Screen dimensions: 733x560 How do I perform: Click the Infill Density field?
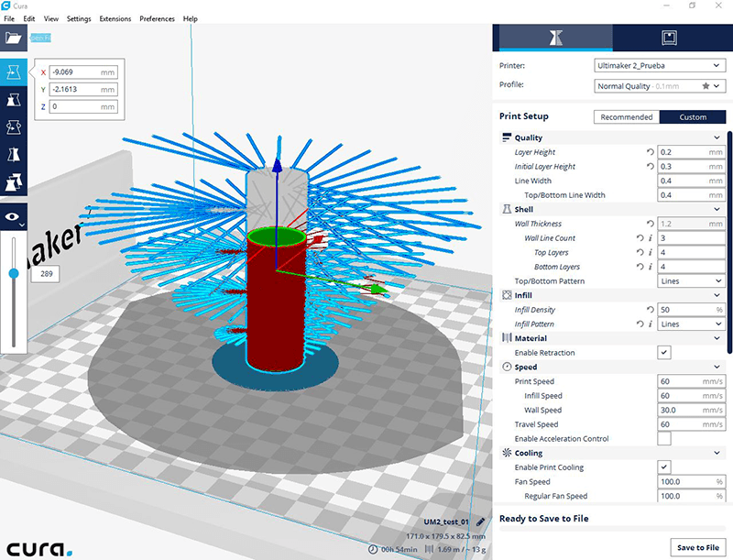point(692,310)
